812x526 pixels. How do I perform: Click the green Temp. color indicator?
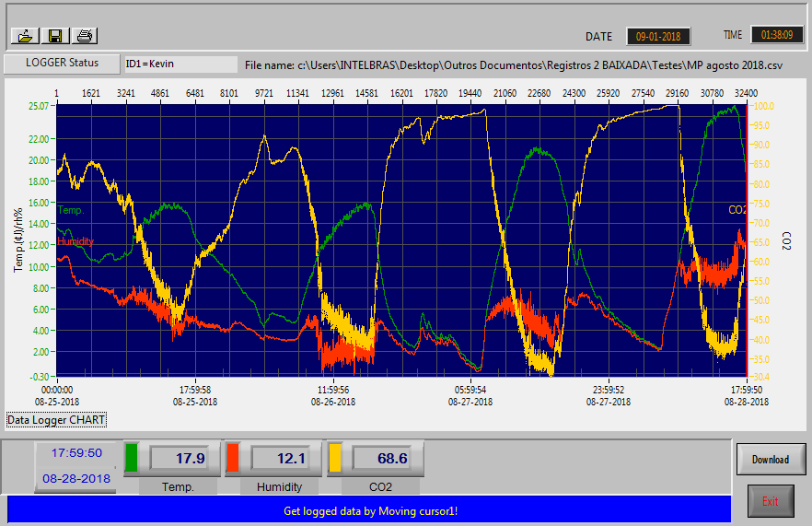[132, 458]
